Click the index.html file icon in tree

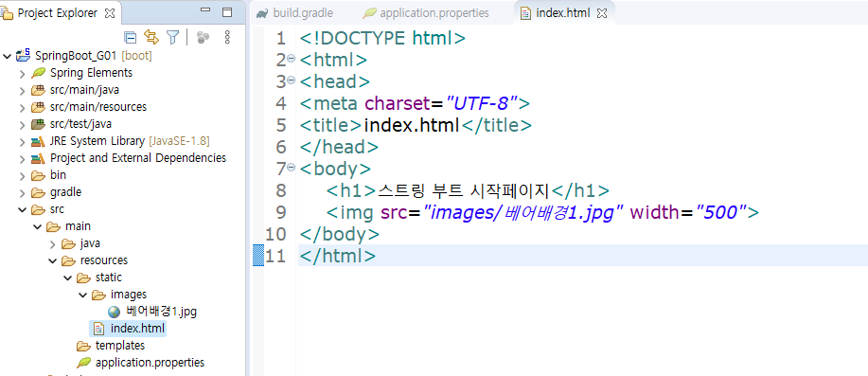pyautogui.click(x=98, y=329)
